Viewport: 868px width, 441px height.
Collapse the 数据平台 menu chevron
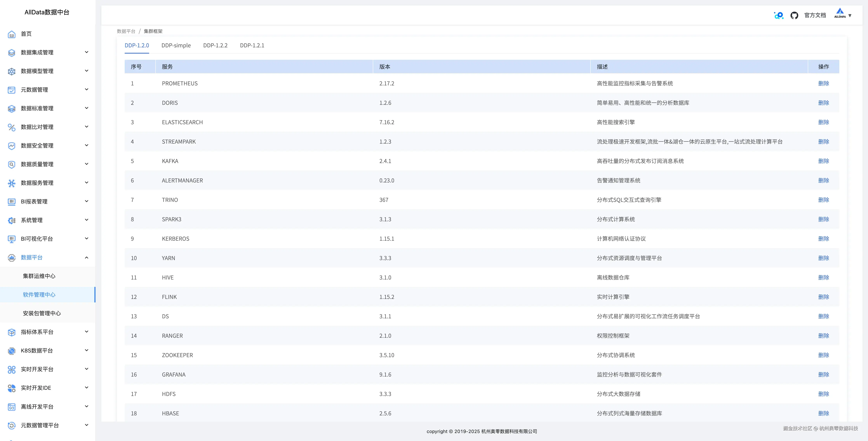pos(87,257)
